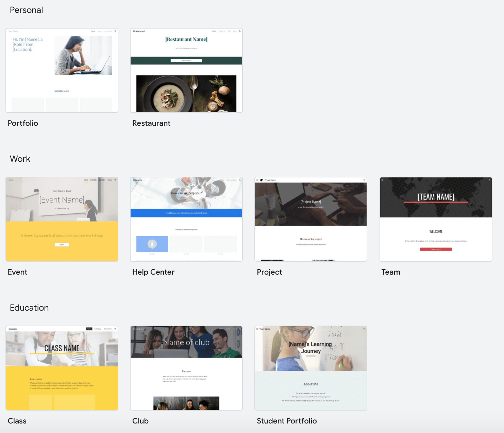Image resolution: width=504 pixels, height=433 pixels.
Task: Open the Help Center template thumbnail
Action: (186, 219)
